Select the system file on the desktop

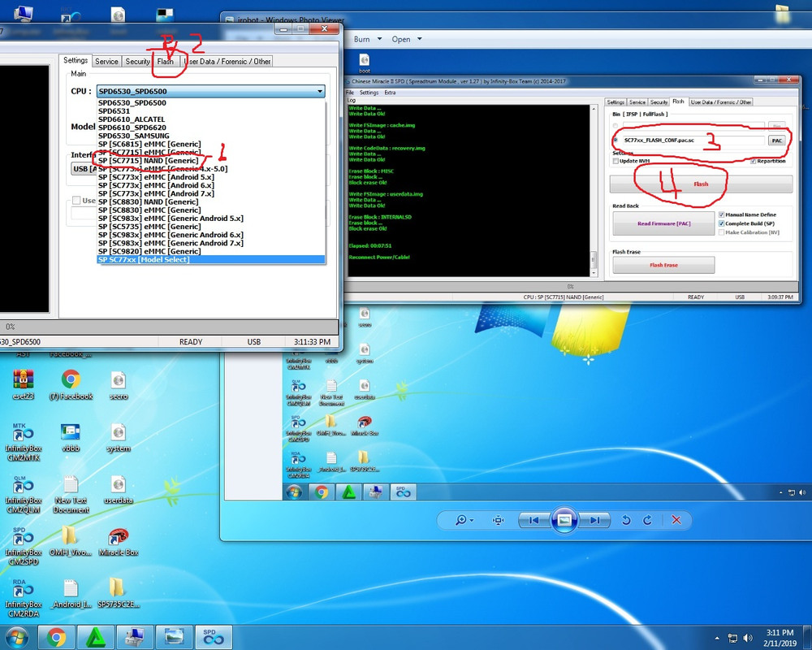pos(119,436)
